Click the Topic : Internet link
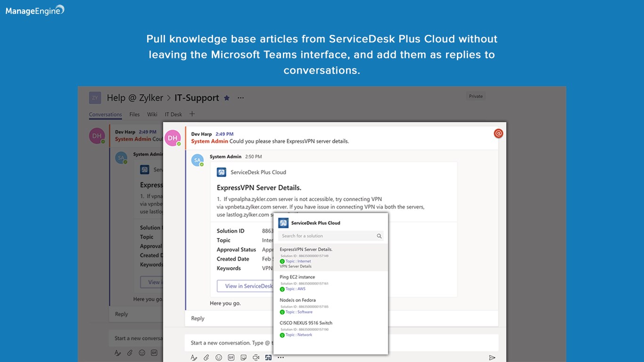The image size is (644, 362). (x=298, y=261)
